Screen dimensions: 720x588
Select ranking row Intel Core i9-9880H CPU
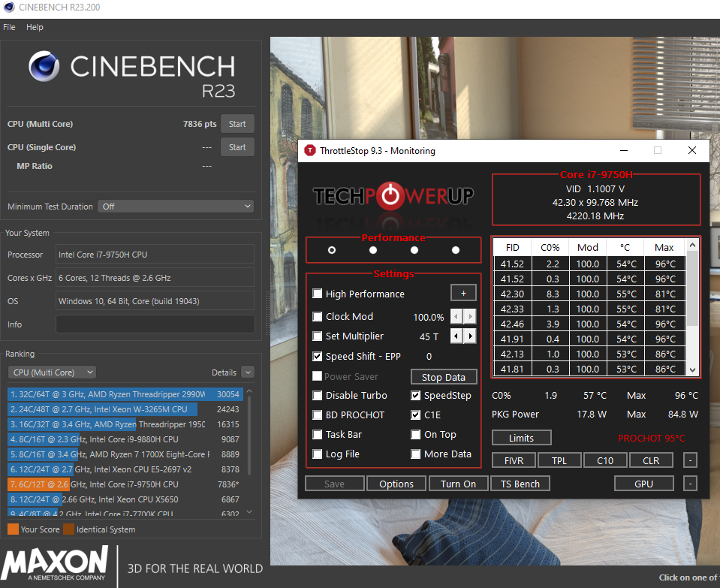click(x=125, y=439)
